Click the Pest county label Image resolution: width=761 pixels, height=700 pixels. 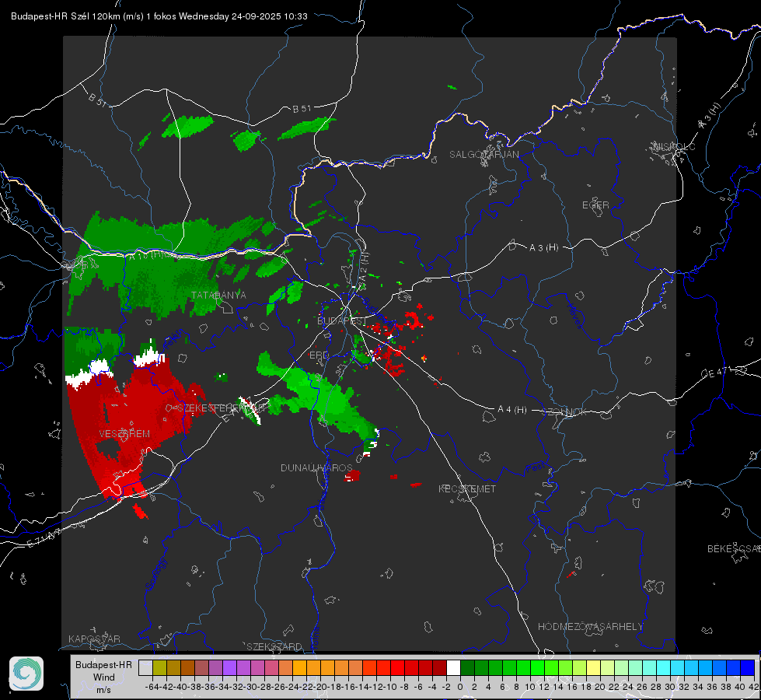[536, 467]
